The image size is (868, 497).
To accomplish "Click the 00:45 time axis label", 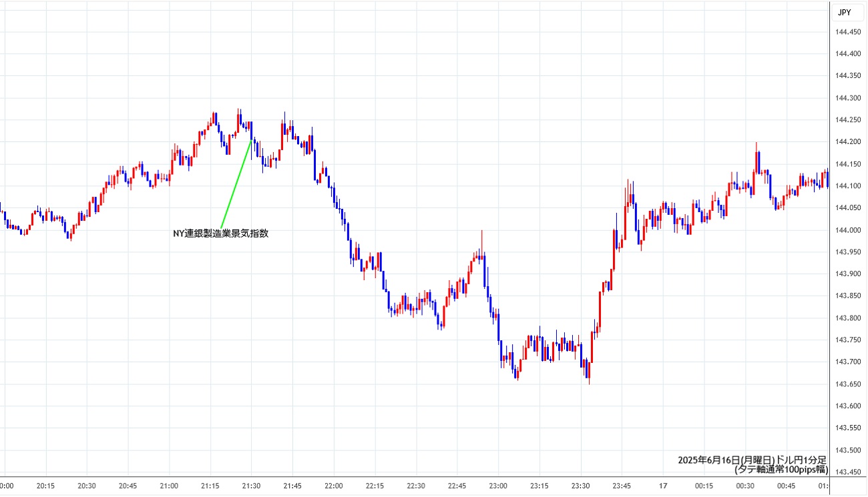I will coord(785,486).
